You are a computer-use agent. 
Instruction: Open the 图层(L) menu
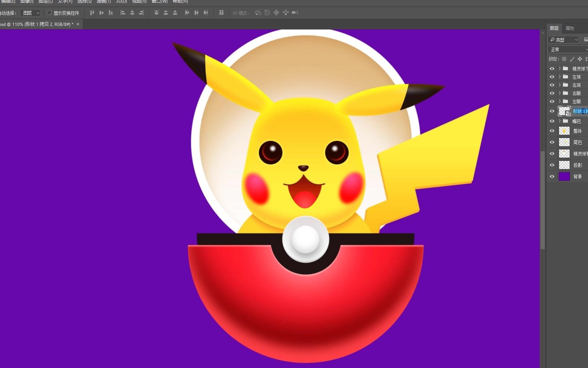[x=46, y=2]
